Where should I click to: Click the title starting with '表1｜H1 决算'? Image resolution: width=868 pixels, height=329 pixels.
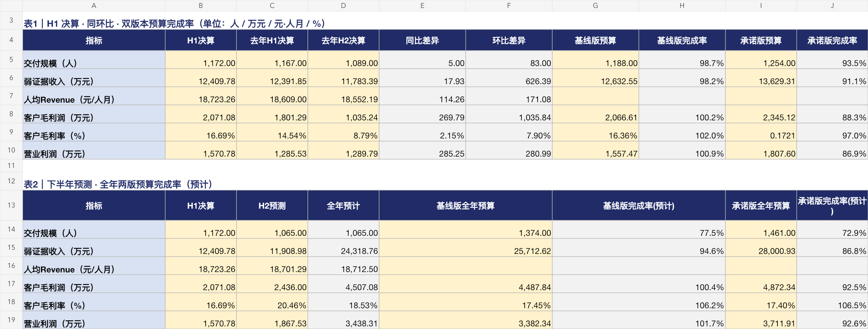174,24
